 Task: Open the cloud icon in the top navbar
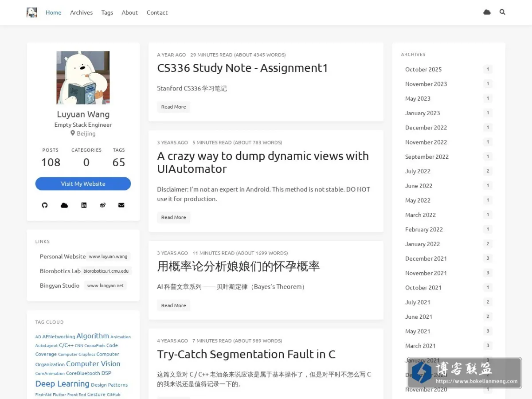coord(487,12)
